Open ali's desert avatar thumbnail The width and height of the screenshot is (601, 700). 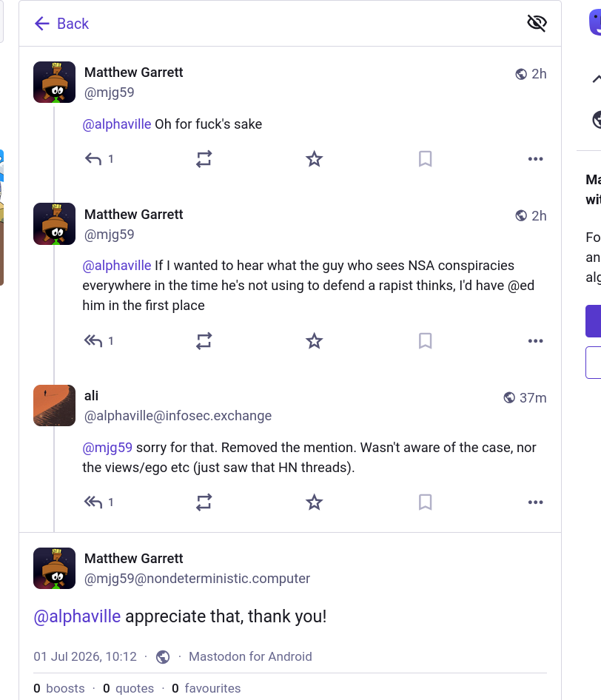(x=55, y=405)
